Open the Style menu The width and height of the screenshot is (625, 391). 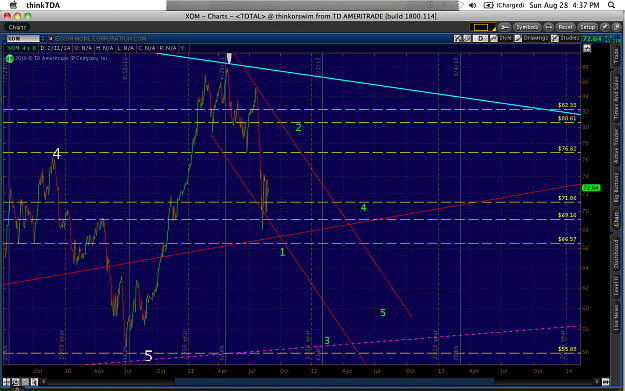501,38
